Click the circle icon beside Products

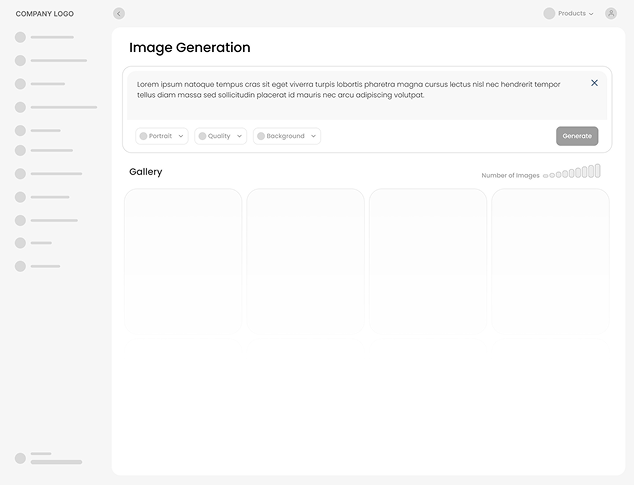click(x=549, y=14)
